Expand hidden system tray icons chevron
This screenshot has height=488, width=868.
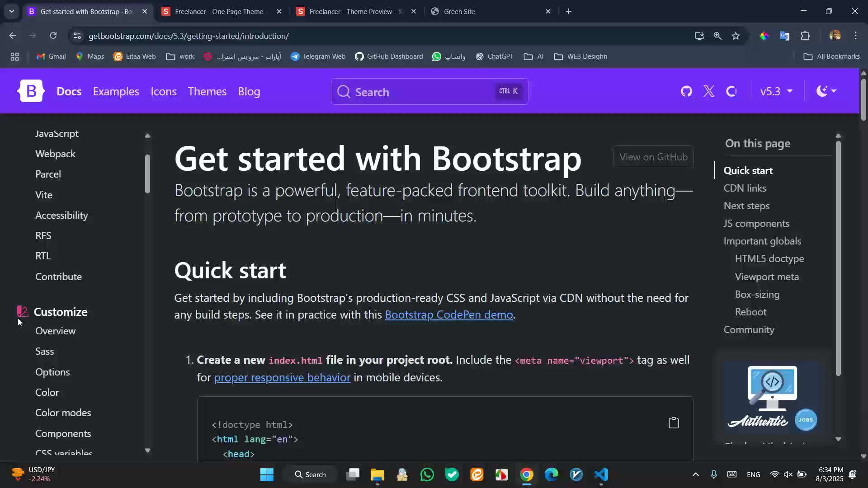click(696, 474)
